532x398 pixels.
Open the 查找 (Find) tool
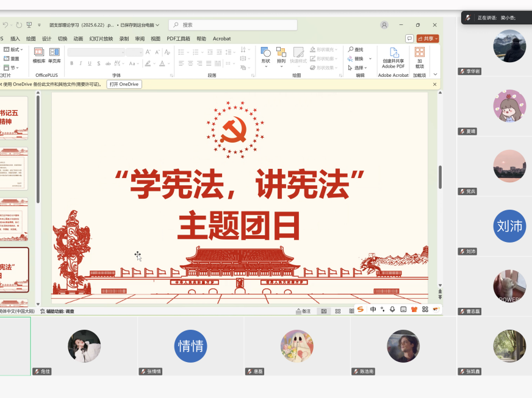point(356,49)
